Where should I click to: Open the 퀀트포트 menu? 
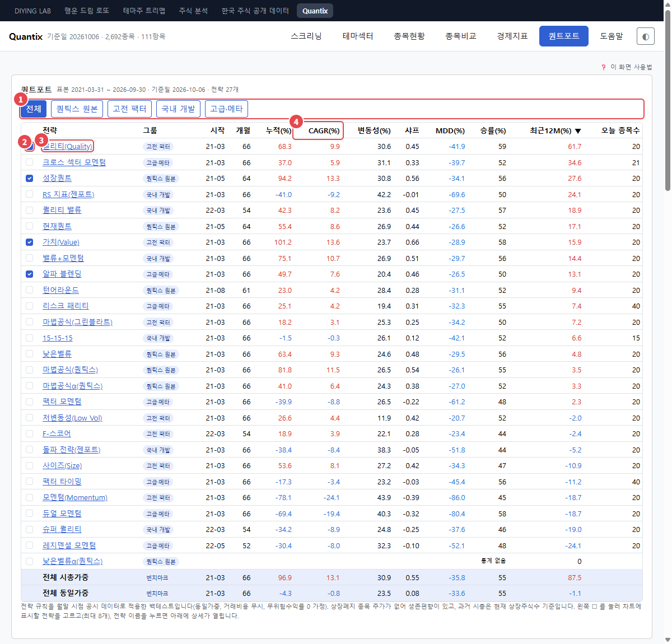564,36
